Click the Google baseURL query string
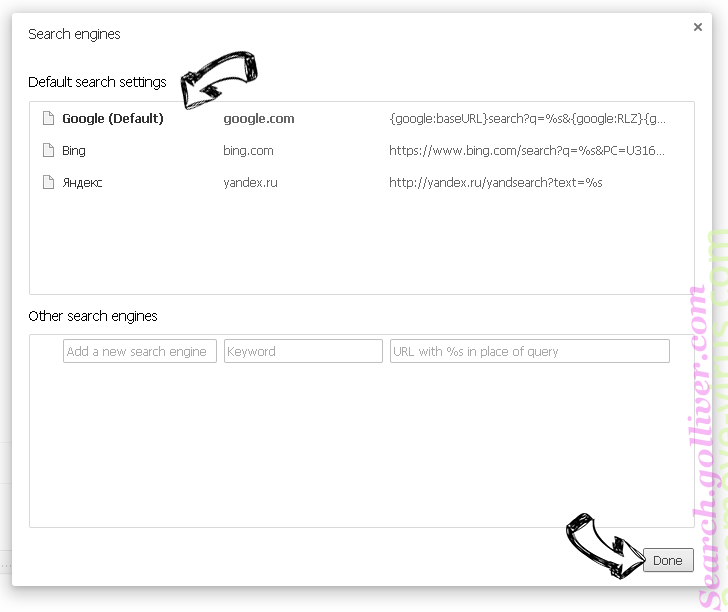Viewport: 728px width, 612px height. (527, 118)
